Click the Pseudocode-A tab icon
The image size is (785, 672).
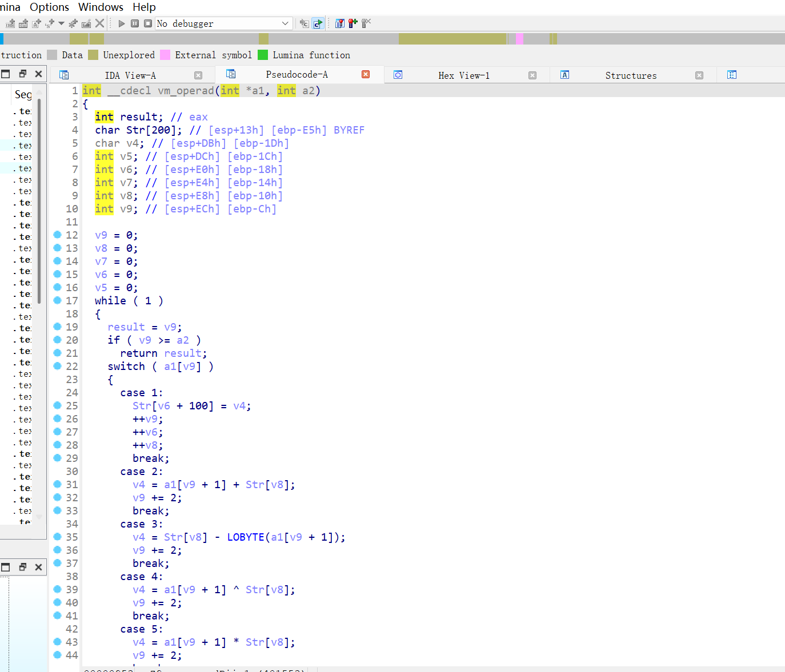point(231,74)
